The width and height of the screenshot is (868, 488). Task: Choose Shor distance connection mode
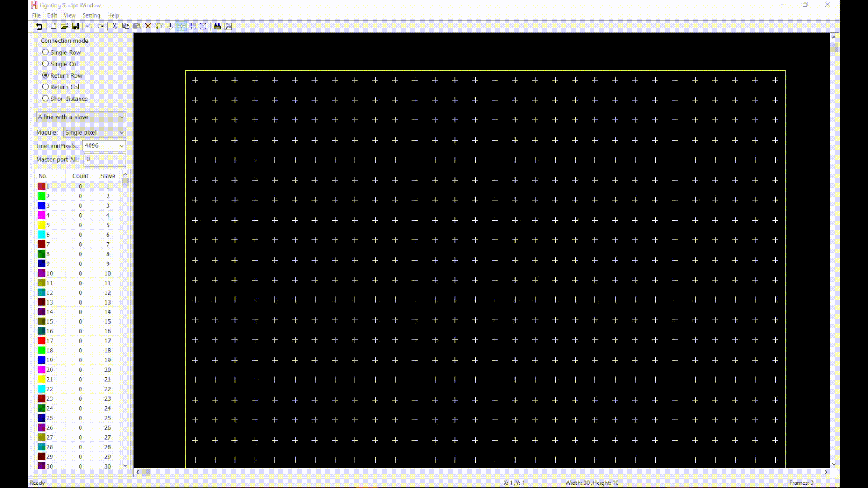point(46,99)
